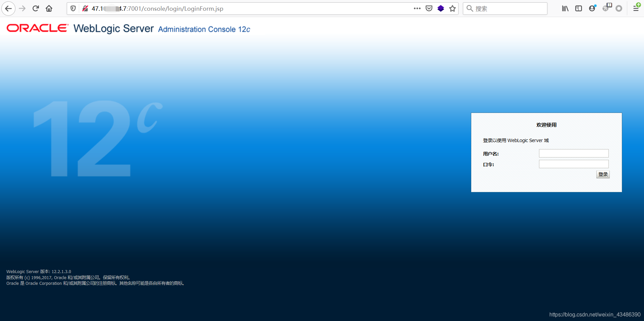The image size is (644, 321).
Task: Click 'WebLogic Server 版本: 12.2.1.3.0' text
Action: tap(39, 272)
